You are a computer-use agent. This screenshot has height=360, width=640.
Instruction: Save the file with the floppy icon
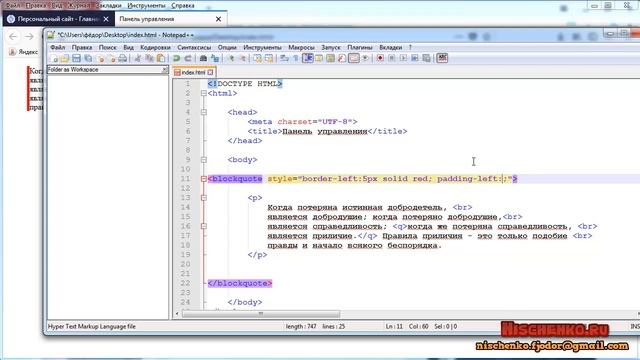[76, 58]
